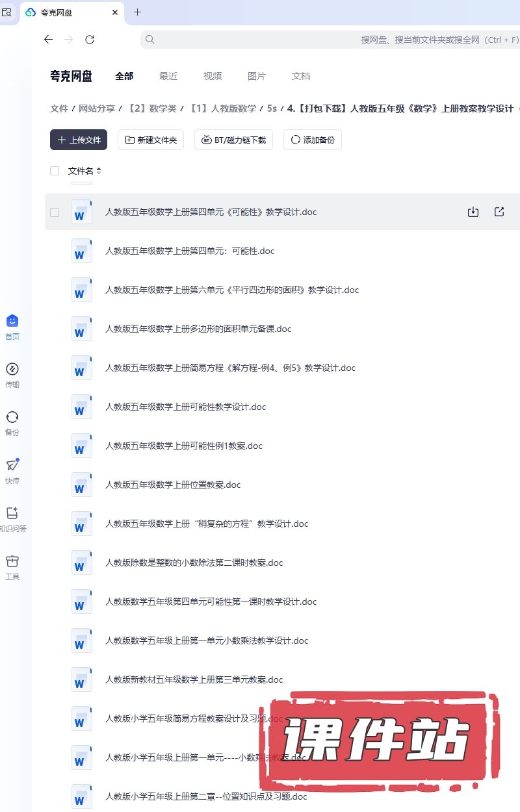Toggle the select-all checkbox beside 文件名

55,171
